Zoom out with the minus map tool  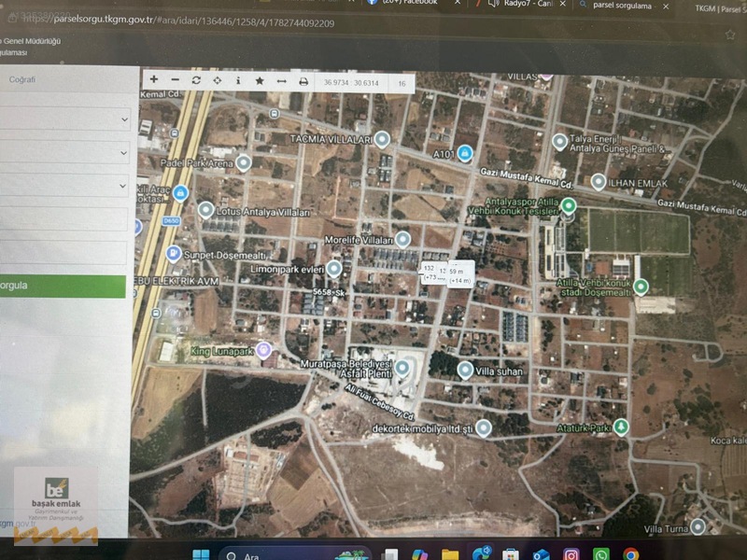coord(176,80)
